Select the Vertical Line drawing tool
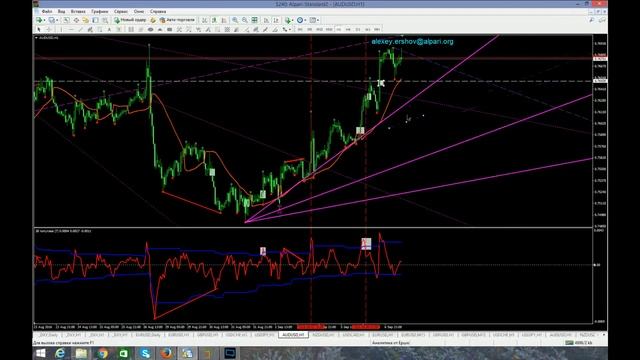 point(61,29)
